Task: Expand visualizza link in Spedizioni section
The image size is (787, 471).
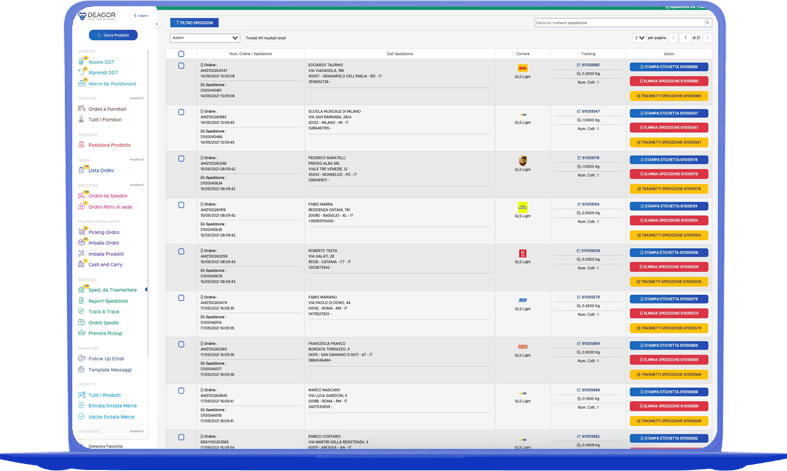Action: coord(137,184)
